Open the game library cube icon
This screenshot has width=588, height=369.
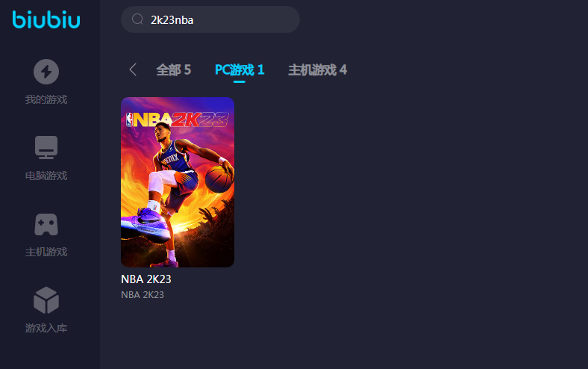point(46,300)
